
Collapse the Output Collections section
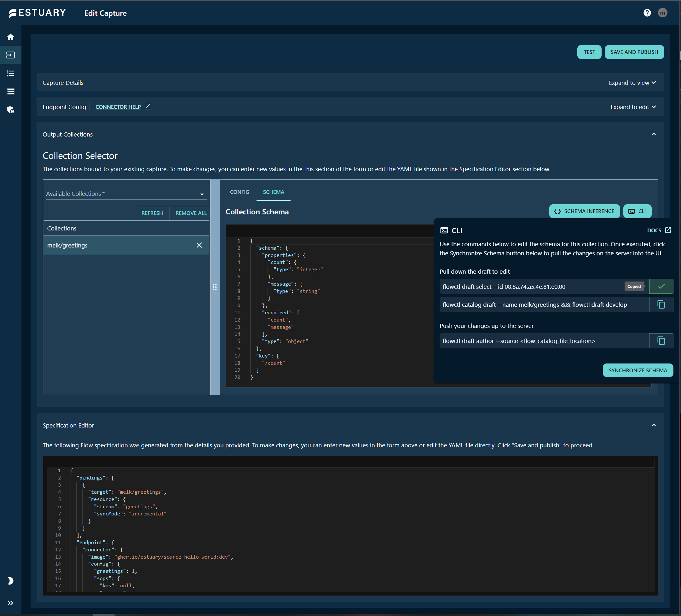(x=653, y=135)
